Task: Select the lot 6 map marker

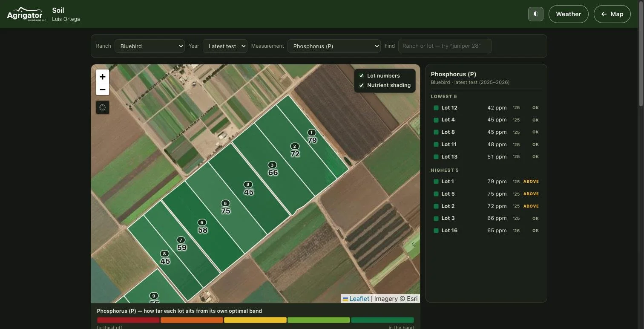Action: [x=202, y=222]
